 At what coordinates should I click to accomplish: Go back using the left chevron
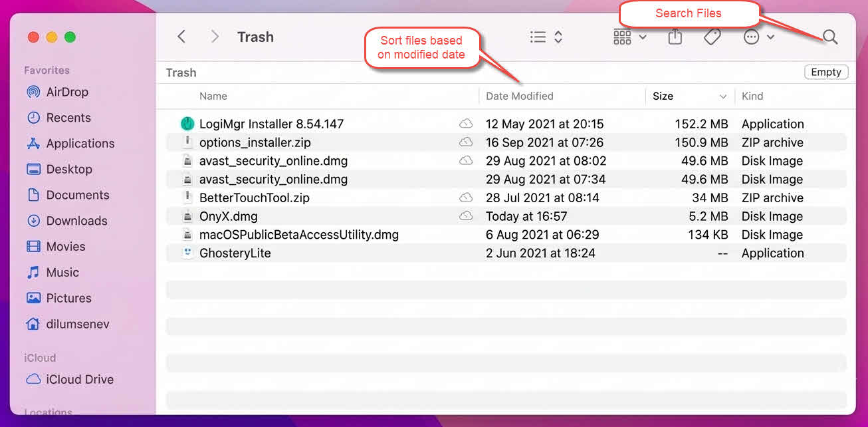tap(181, 37)
